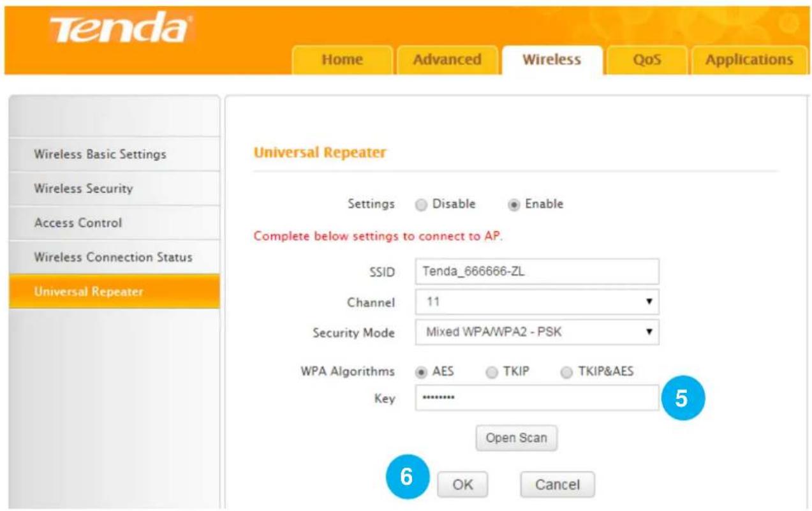Click the Key password field

click(x=536, y=398)
